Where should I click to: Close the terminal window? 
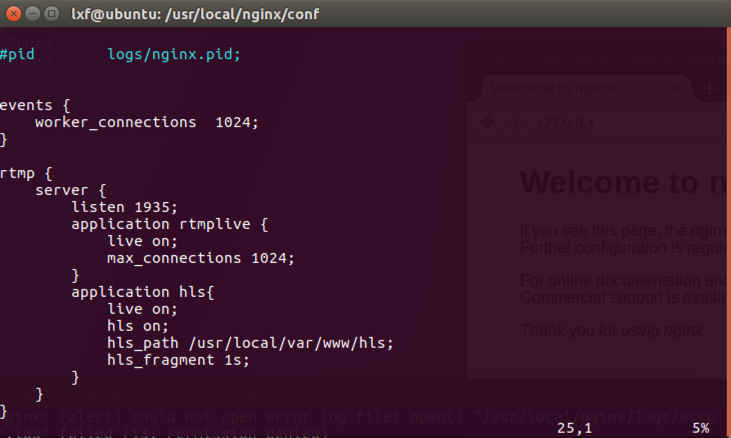pos(14,14)
